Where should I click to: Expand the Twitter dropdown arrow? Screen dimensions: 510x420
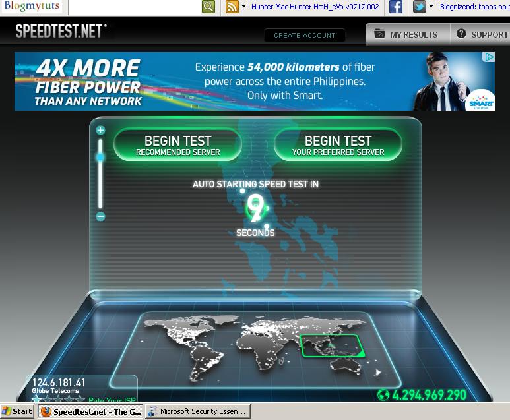[x=431, y=6]
